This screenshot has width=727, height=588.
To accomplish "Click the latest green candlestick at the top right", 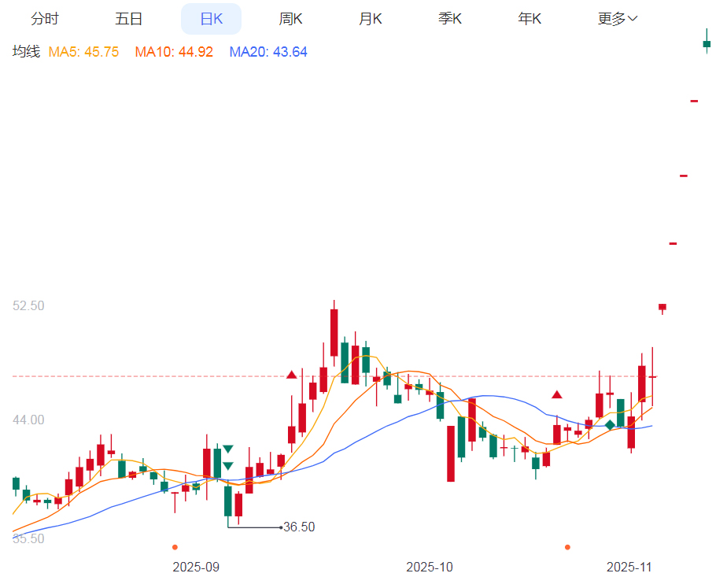I will point(707,43).
